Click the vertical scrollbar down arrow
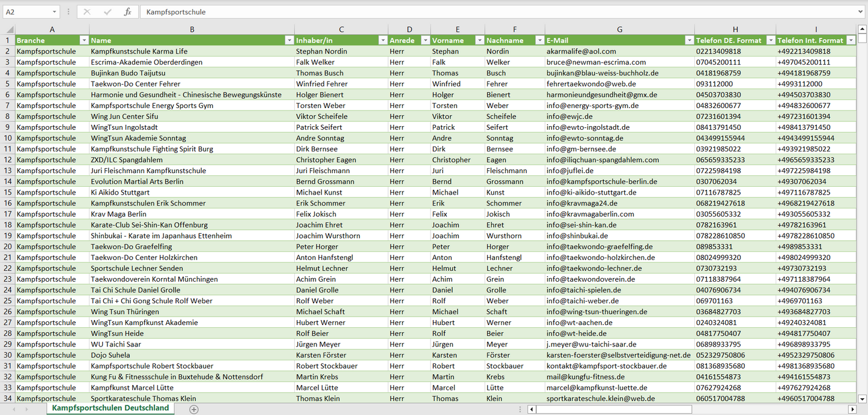The image size is (868, 415). tap(863, 398)
